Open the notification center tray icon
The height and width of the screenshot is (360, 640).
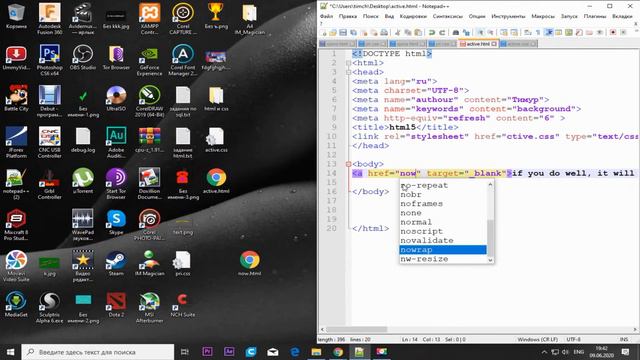[x=625, y=352]
